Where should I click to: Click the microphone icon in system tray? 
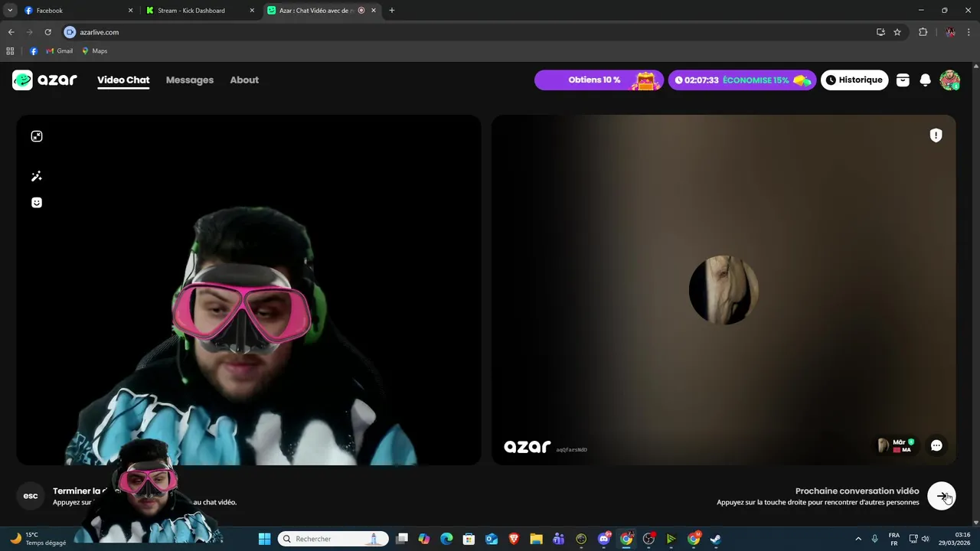875,539
